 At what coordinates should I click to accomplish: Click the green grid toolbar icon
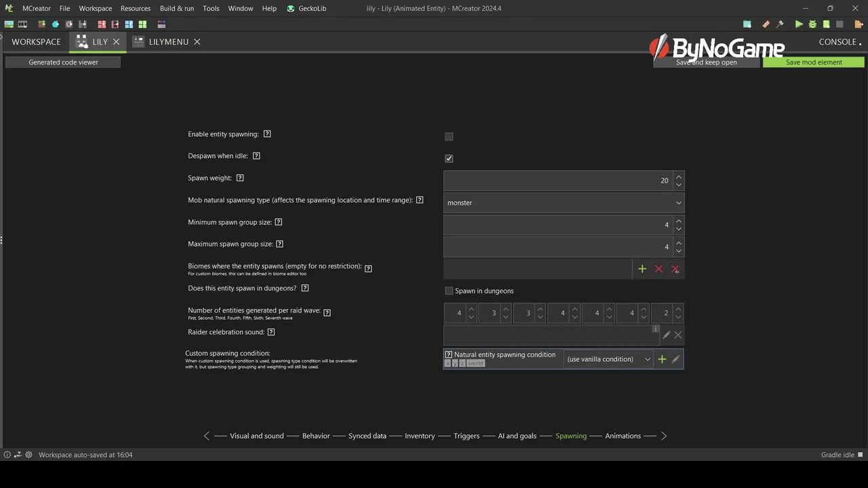142,24
